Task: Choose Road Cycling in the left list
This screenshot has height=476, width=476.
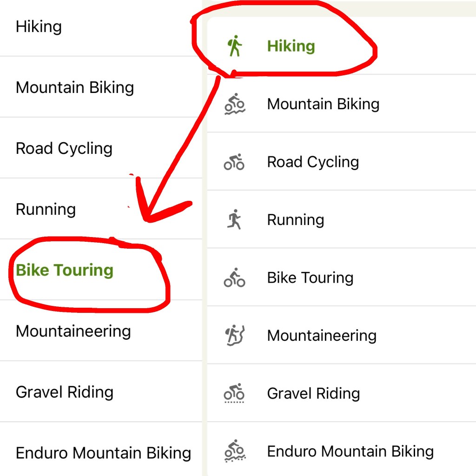Action: pos(64,148)
